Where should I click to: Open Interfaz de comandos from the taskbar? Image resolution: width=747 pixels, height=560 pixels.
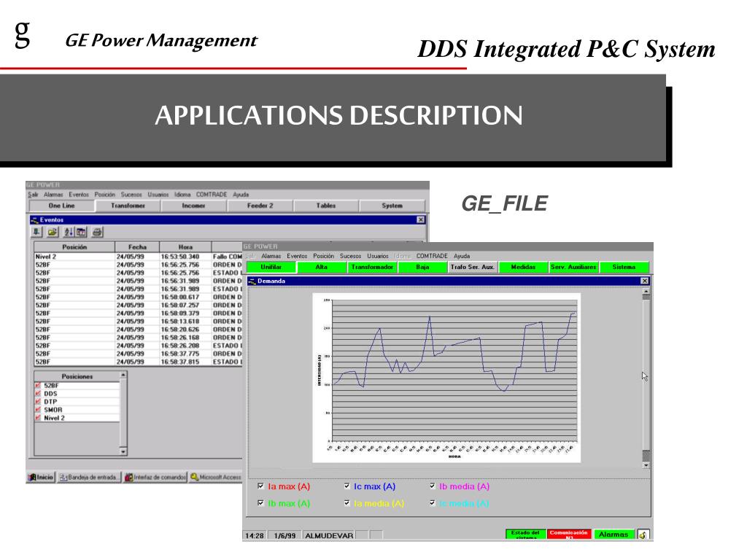[155, 477]
